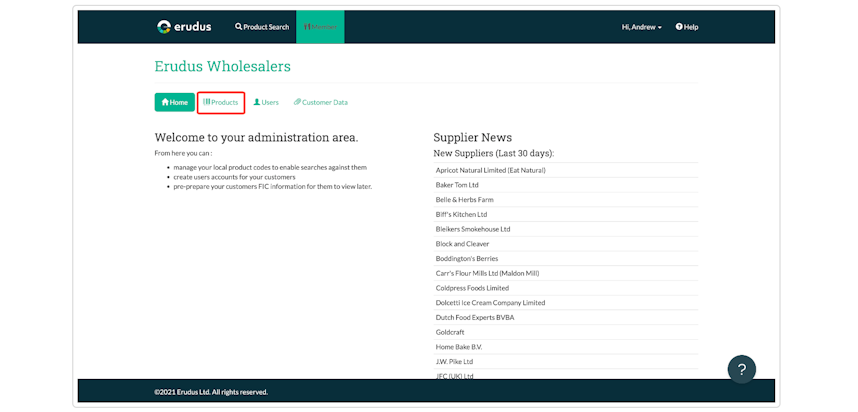The width and height of the screenshot is (858, 412).
Task: Open the Help link in the header
Action: (x=687, y=27)
